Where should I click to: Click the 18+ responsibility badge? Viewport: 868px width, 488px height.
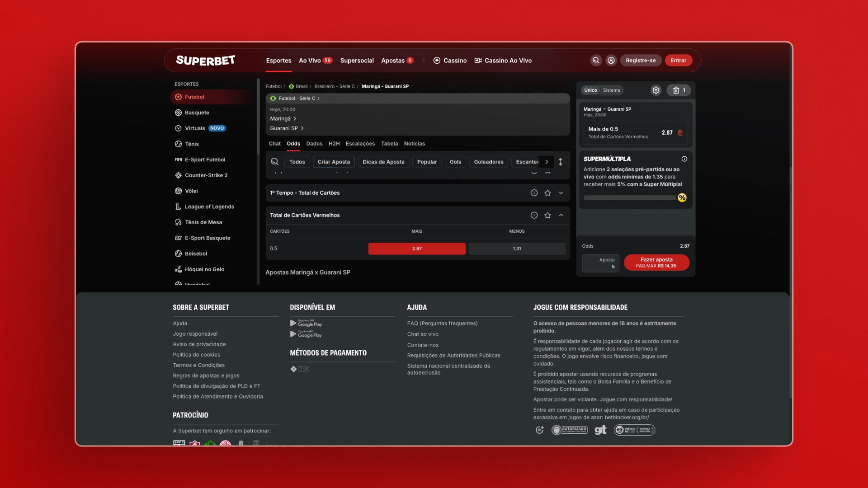(539, 430)
